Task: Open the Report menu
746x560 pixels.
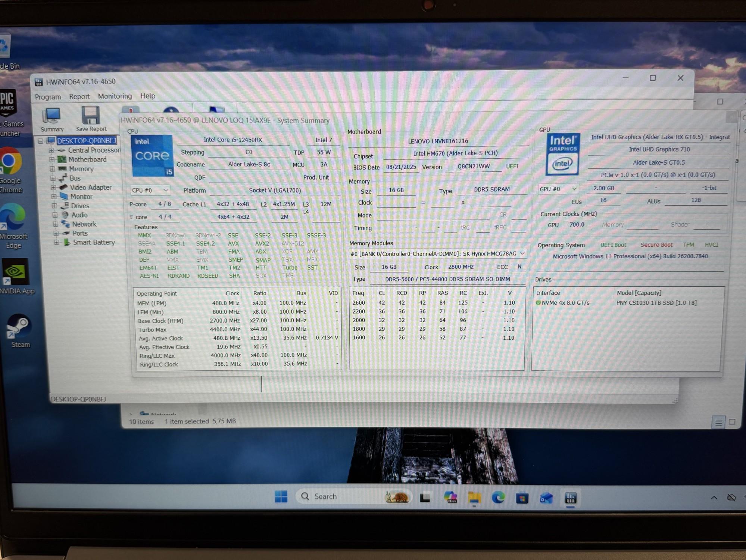Action: click(79, 97)
